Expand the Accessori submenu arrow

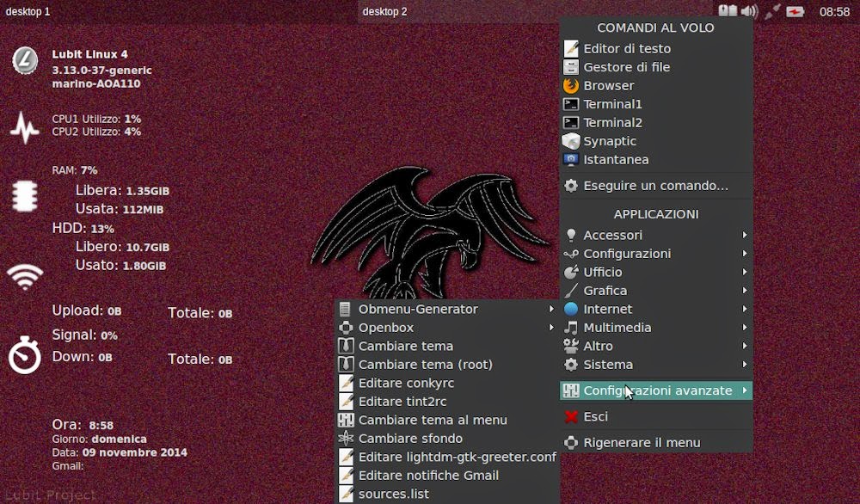pos(744,235)
